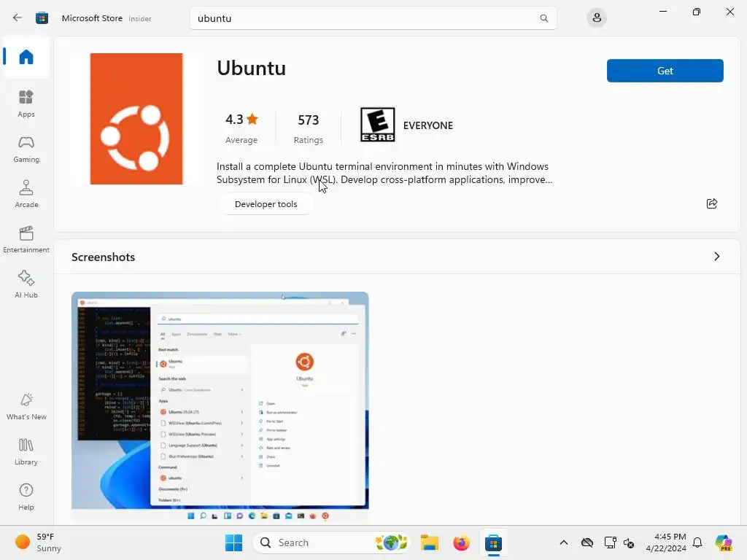Screen dimensions: 747x560
Task: Click the EVERYONE rating text
Action: 427,125
